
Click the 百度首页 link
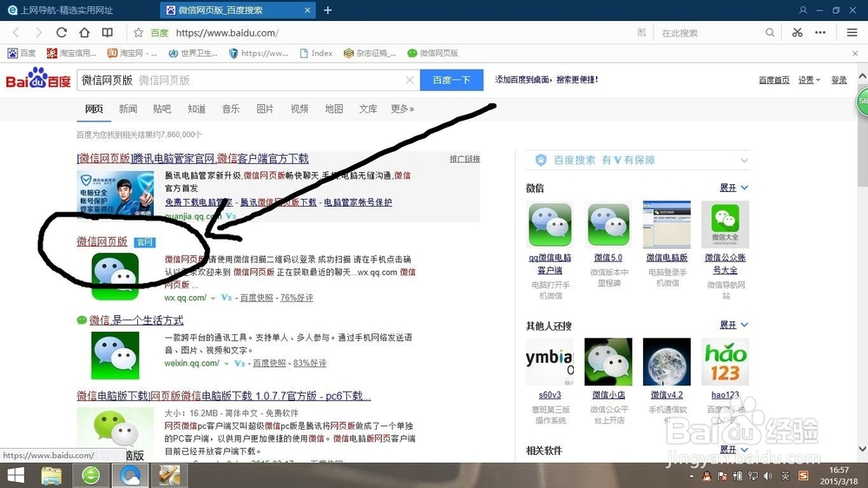pyautogui.click(x=774, y=80)
